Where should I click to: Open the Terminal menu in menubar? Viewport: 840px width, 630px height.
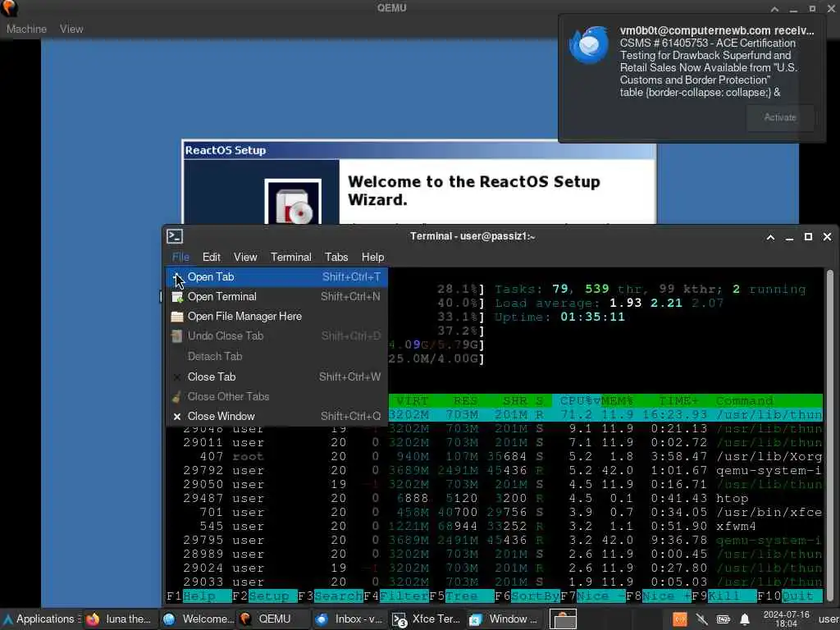pyautogui.click(x=291, y=257)
